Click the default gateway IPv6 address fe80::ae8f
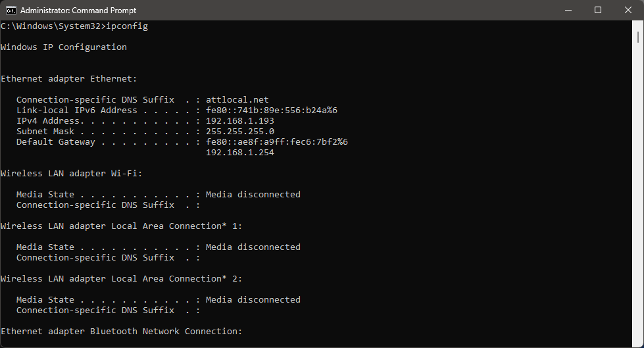 276,142
